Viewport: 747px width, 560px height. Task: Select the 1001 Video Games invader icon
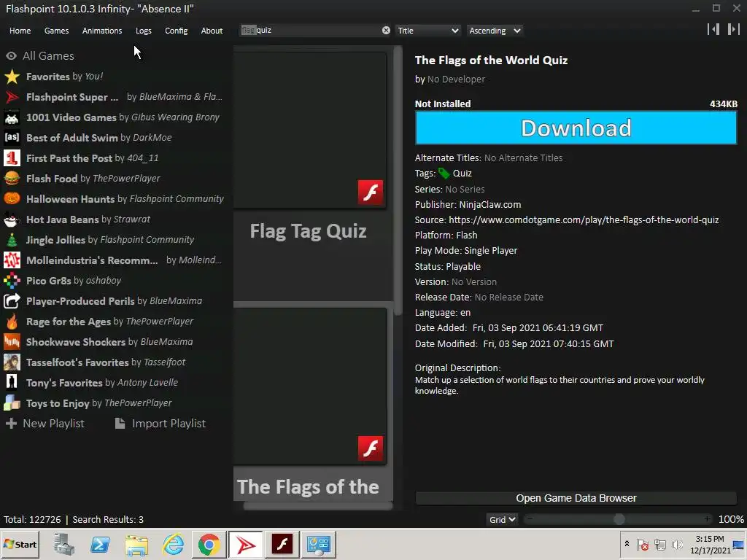click(x=12, y=117)
